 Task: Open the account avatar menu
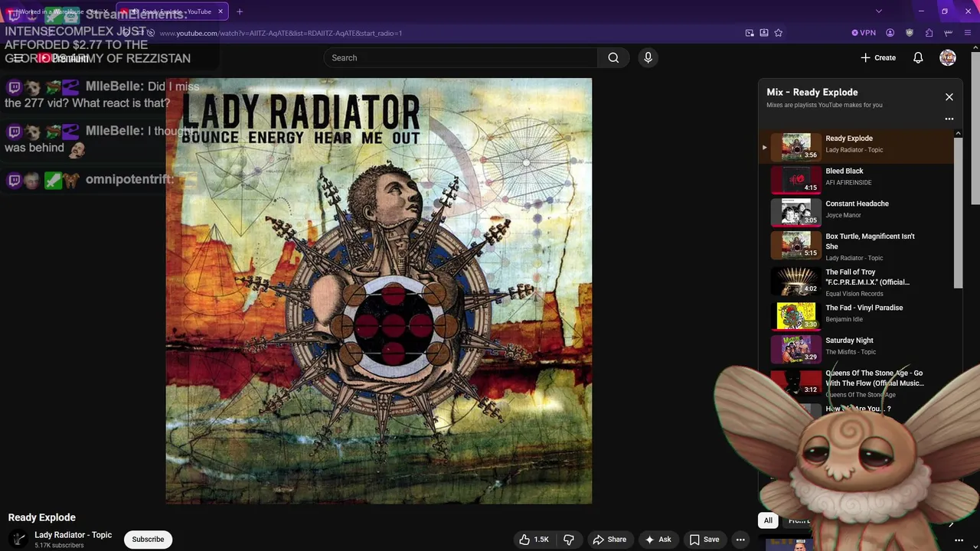[948, 57]
